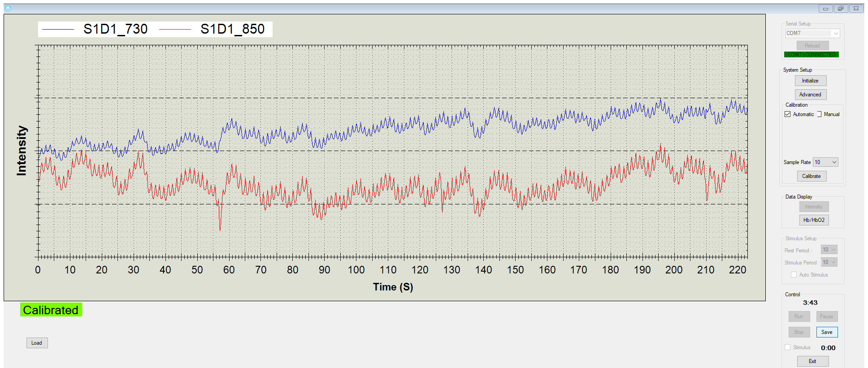Click the System Setup group label
The height and width of the screenshot is (368, 868).
pos(798,70)
